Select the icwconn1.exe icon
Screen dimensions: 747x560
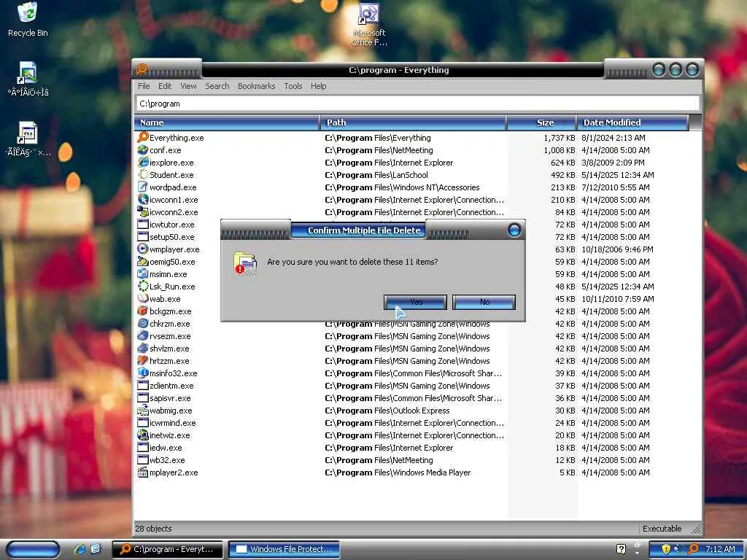[x=143, y=199]
